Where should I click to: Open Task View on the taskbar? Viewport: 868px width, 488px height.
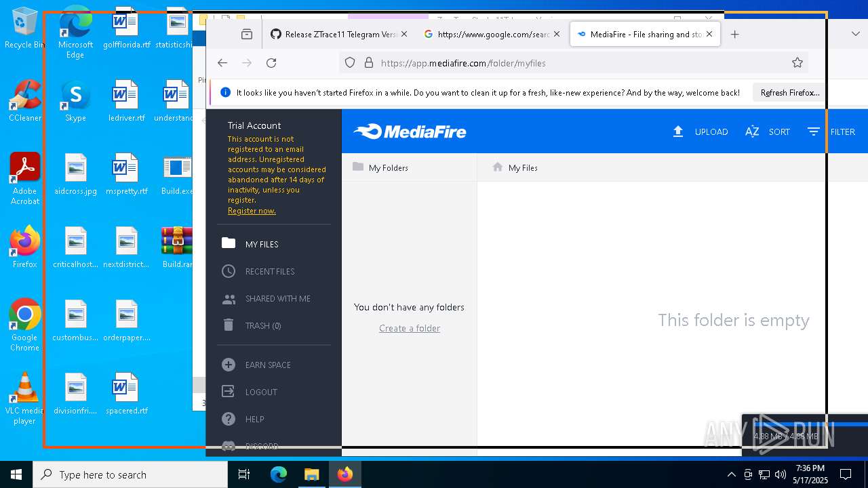[x=244, y=474]
